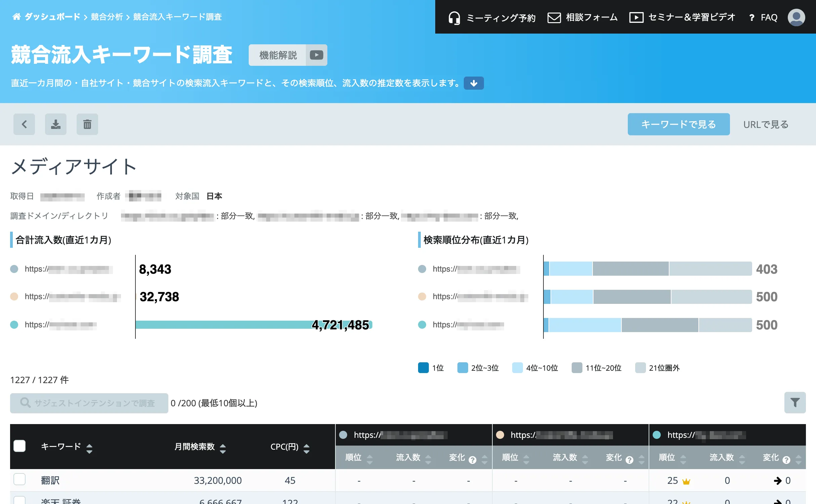
Task: Go back with the left chevron button
Action: [24, 124]
